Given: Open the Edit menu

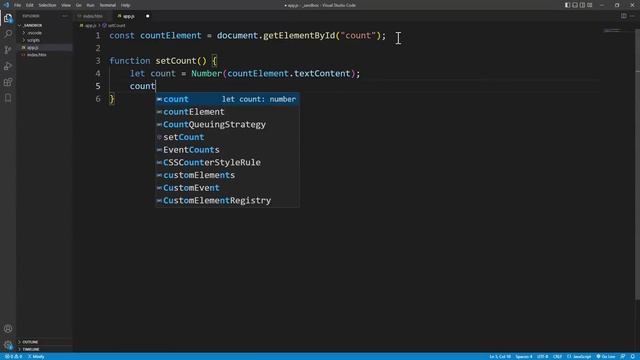Looking at the screenshot, I should pyautogui.click(x=30, y=5).
